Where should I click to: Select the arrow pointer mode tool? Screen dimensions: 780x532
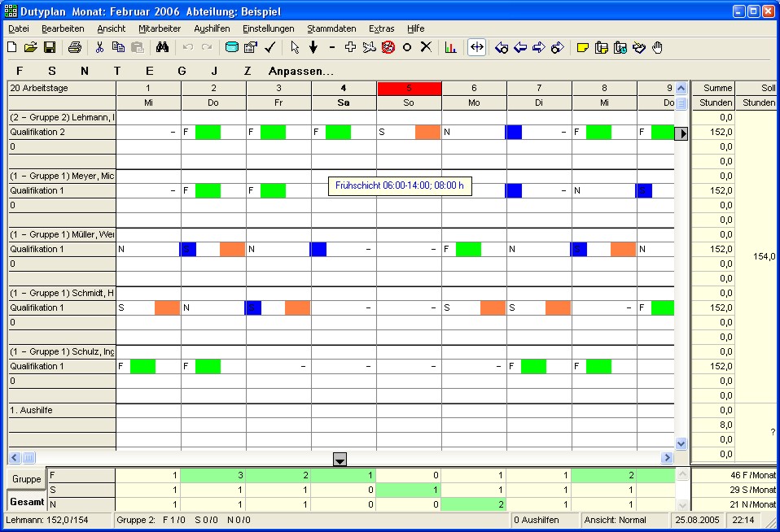[295, 47]
